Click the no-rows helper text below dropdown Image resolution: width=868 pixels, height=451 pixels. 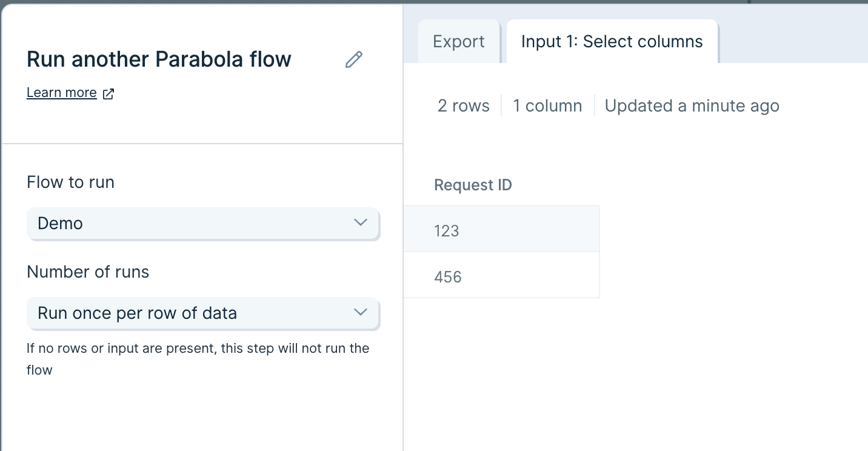198,359
